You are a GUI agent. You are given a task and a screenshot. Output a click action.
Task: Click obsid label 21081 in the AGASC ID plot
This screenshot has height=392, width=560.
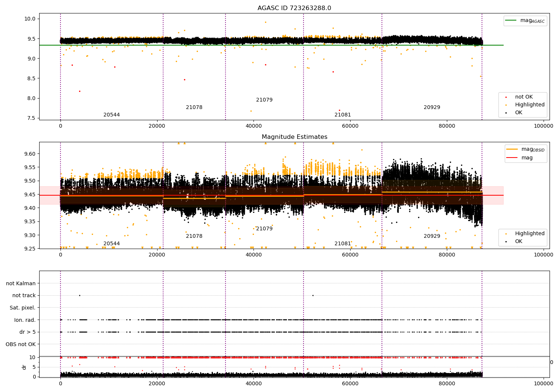343,115
